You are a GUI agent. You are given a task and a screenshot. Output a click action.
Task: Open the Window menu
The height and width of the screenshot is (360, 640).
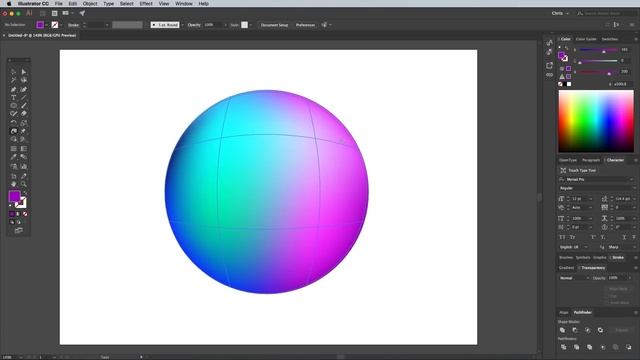click(x=184, y=4)
